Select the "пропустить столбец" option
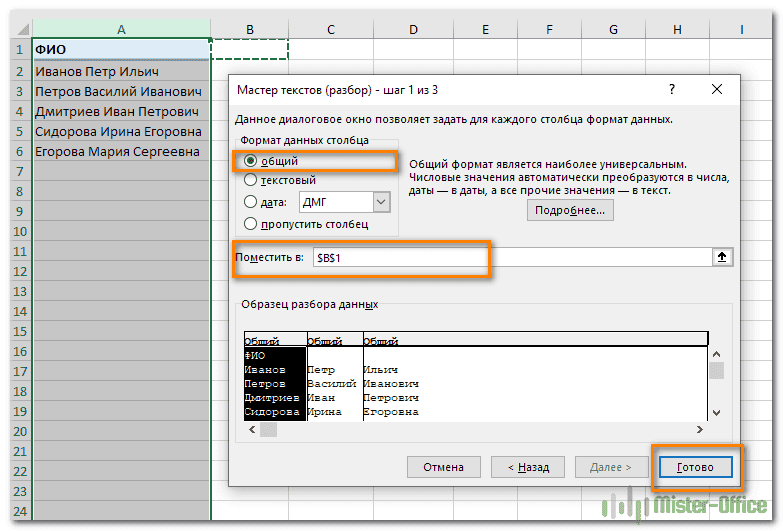Viewport: 783px width, 531px height. pos(250,223)
